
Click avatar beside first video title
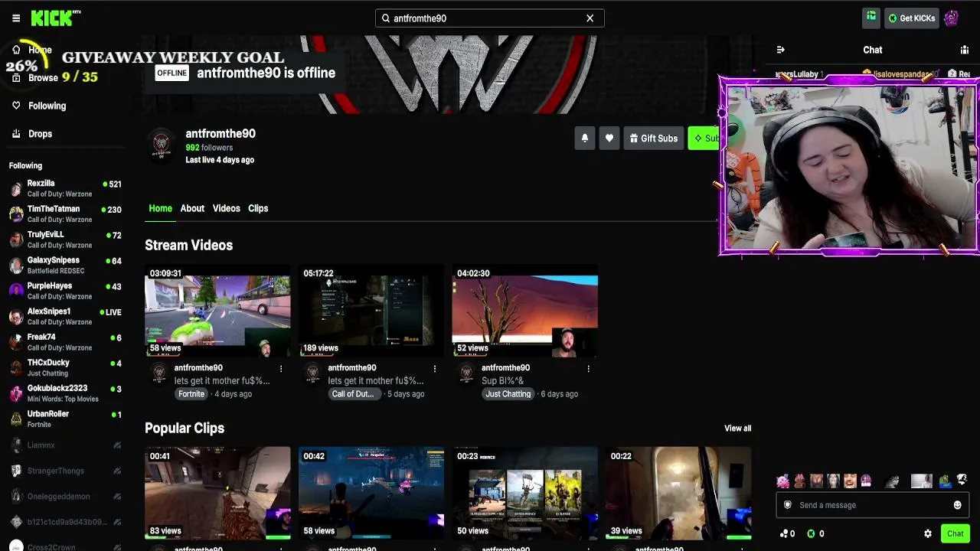point(159,373)
